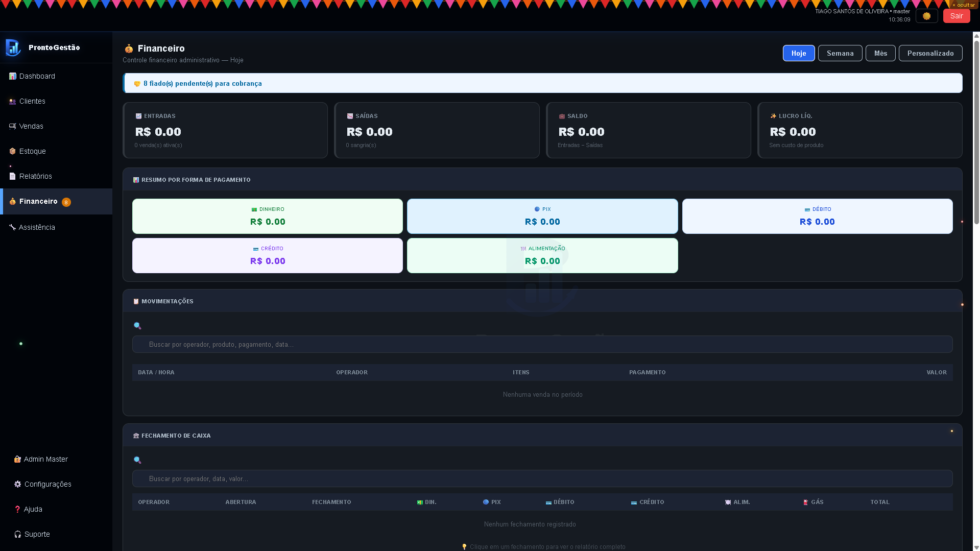Select the PIX payment card
This screenshot has height=551, width=980.
tap(542, 216)
